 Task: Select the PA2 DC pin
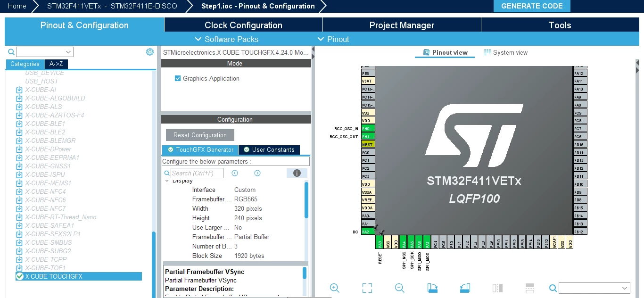point(368,232)
